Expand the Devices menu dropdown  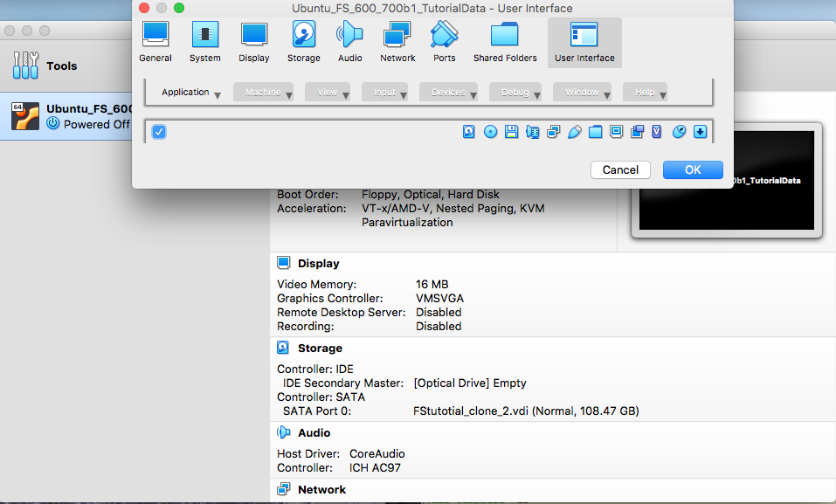click(448, 93)
